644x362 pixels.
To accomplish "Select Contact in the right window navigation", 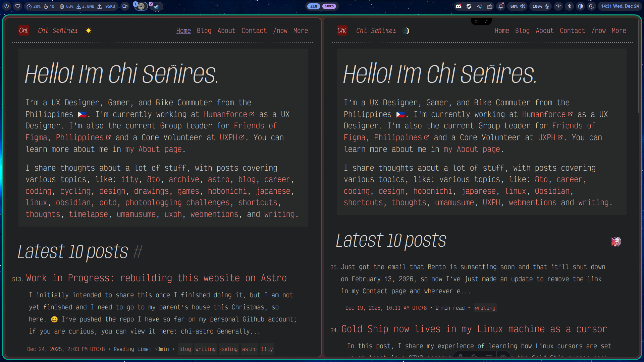I will (x=572, y=31).
